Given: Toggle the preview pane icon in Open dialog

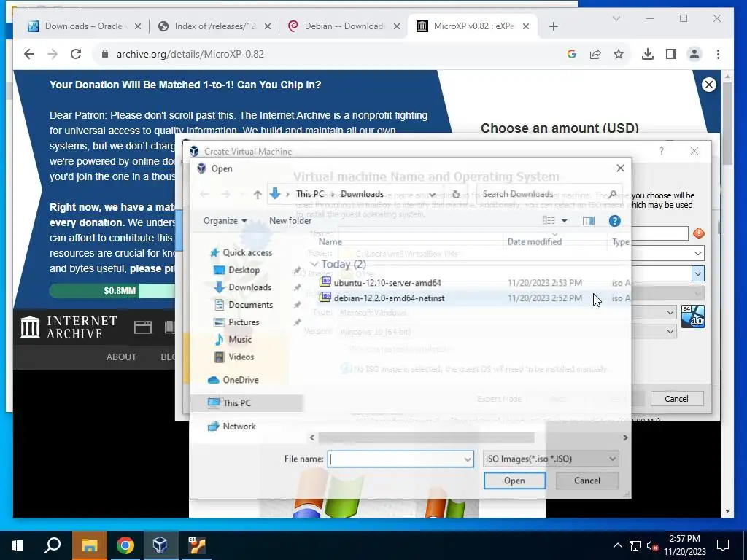Looking at the screenshot, I should tap(589, 221).
